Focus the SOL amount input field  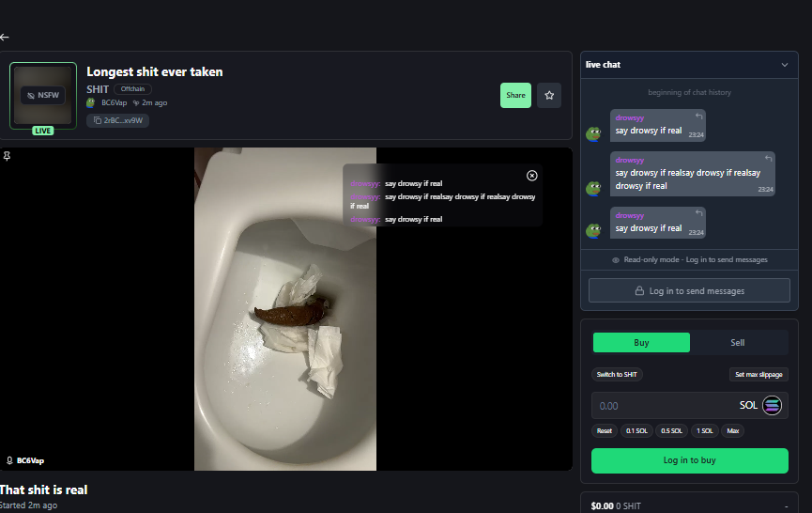[689, 405]
